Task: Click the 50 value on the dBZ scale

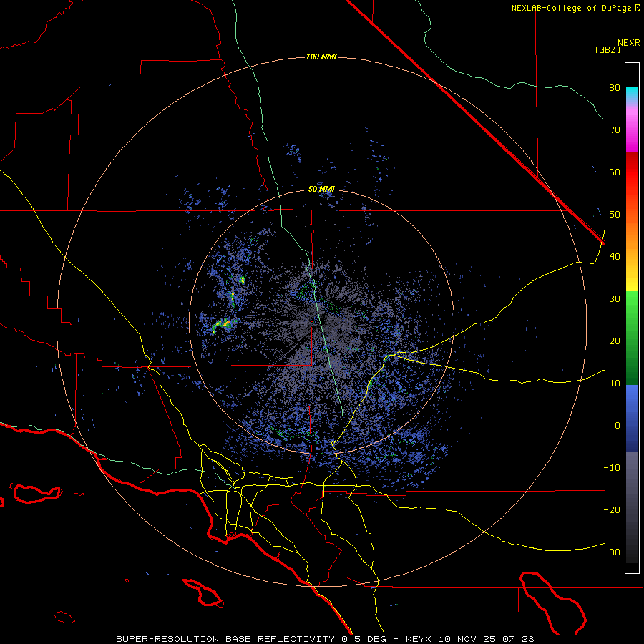Action: click(x=615, y=215)
